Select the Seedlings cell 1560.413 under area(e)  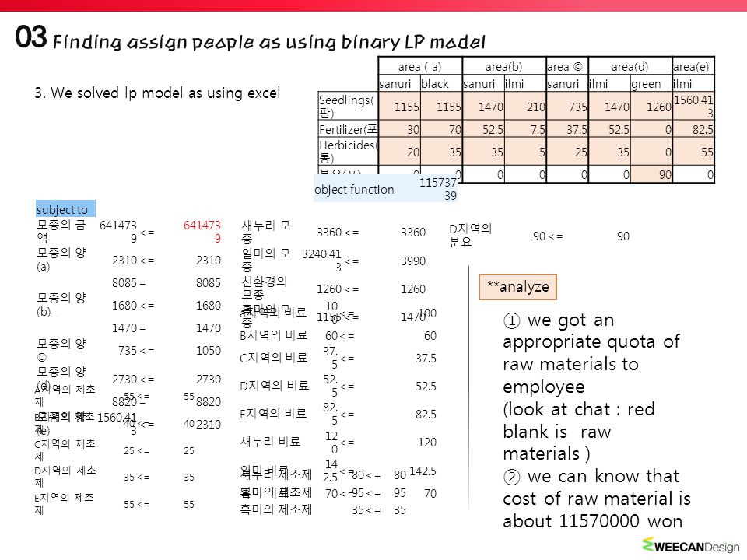point(693,107)
